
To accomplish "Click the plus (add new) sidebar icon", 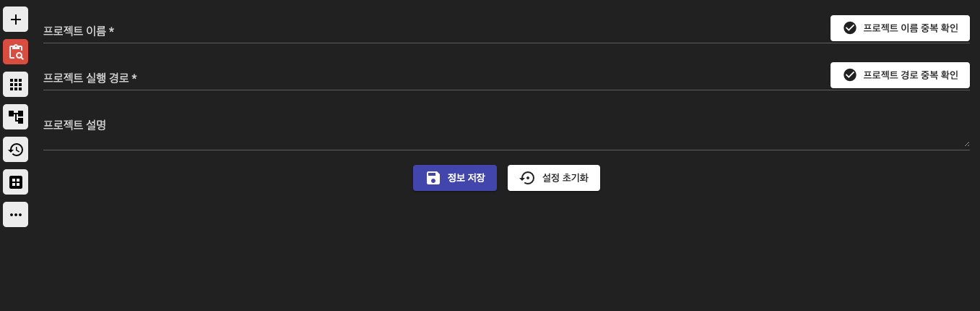I will tap(15, 20).
